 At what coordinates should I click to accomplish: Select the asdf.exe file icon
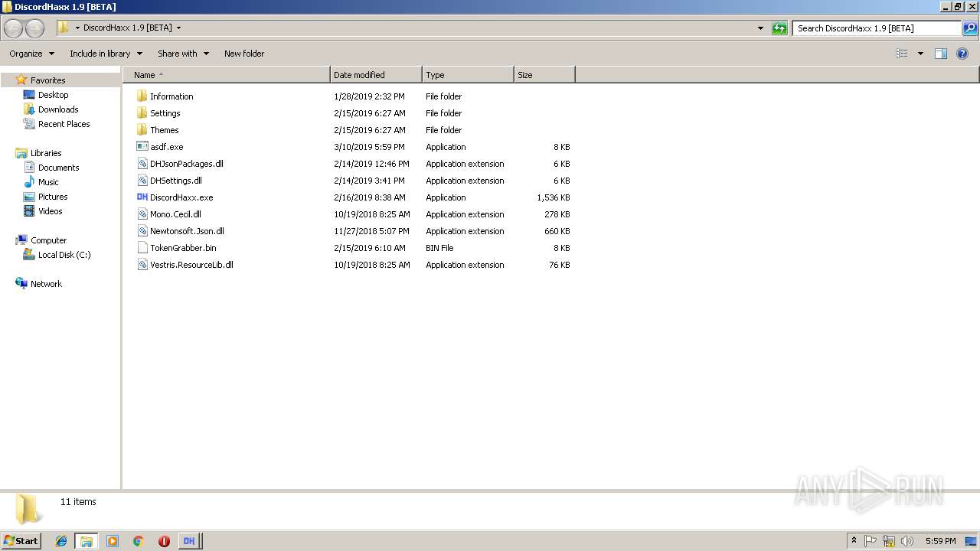142,147
